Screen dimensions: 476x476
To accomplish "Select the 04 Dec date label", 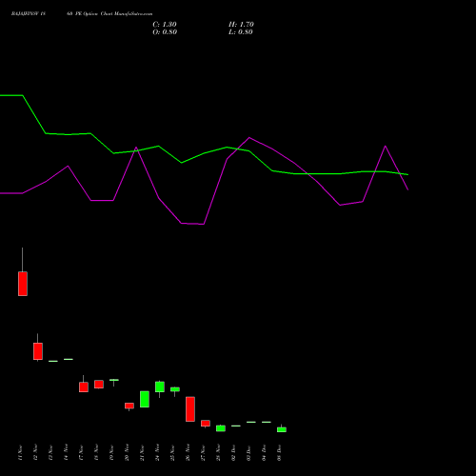I will [x=264, y=452].
